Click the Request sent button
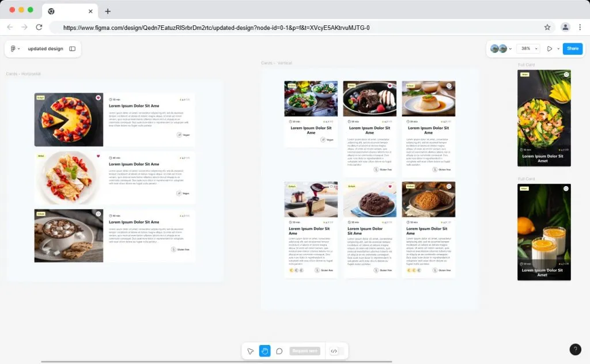 [x=305, y=351]
